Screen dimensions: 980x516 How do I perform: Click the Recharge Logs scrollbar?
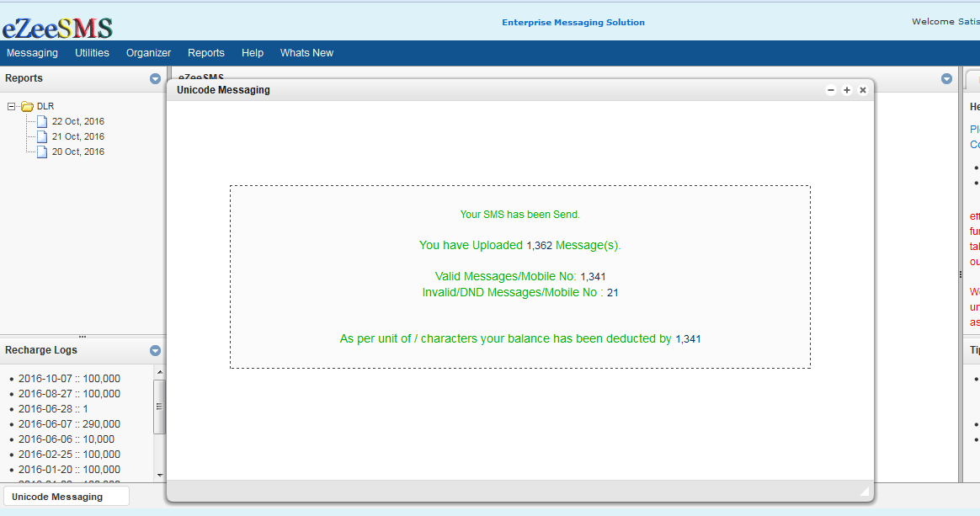point(159,407)
